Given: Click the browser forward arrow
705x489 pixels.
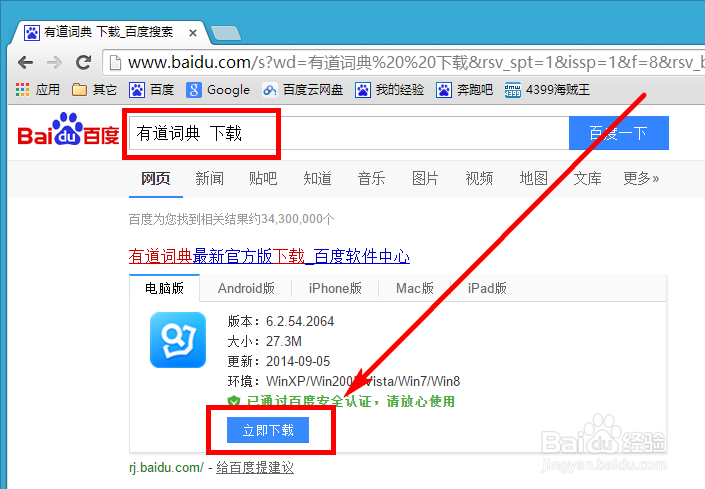Looking at the screenshot, I should point(54,62).
